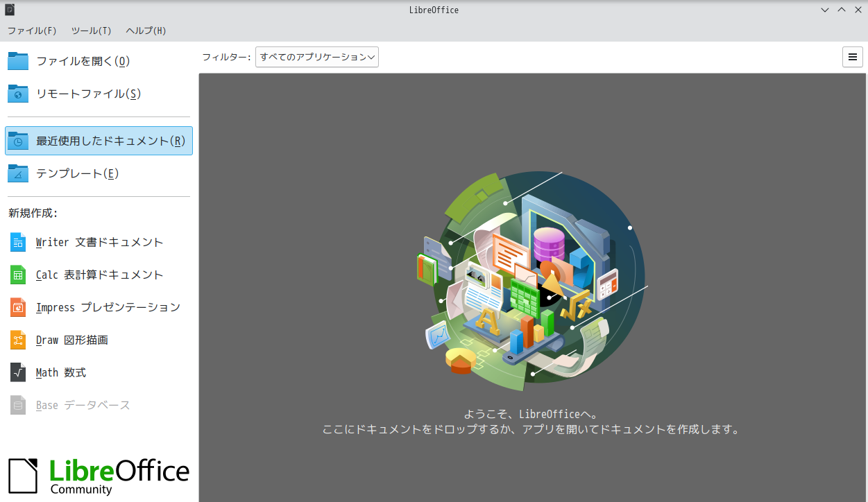
Task: Create a new Calc 表計算ドキュメント
Action: click(x=99, y=275)
